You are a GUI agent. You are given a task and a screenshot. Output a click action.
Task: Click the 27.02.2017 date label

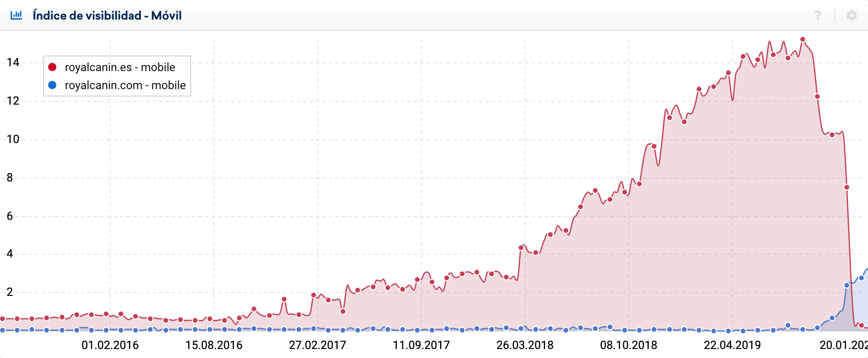coord(317,345)
